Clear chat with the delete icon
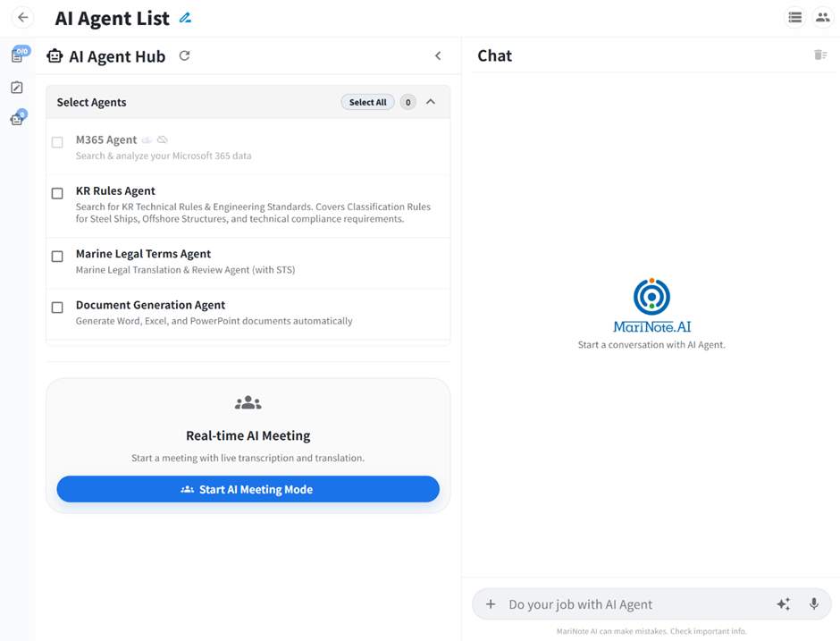Screen dimensions: 840x641 [x=819, y=55]
